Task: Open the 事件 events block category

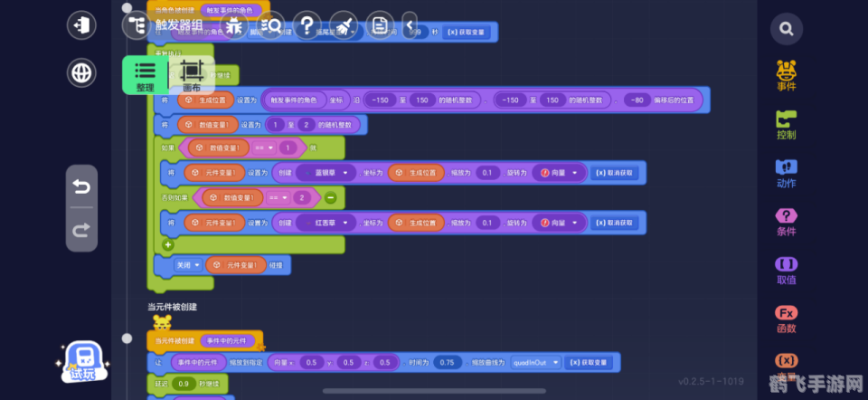Action: [x=787, y=75]
